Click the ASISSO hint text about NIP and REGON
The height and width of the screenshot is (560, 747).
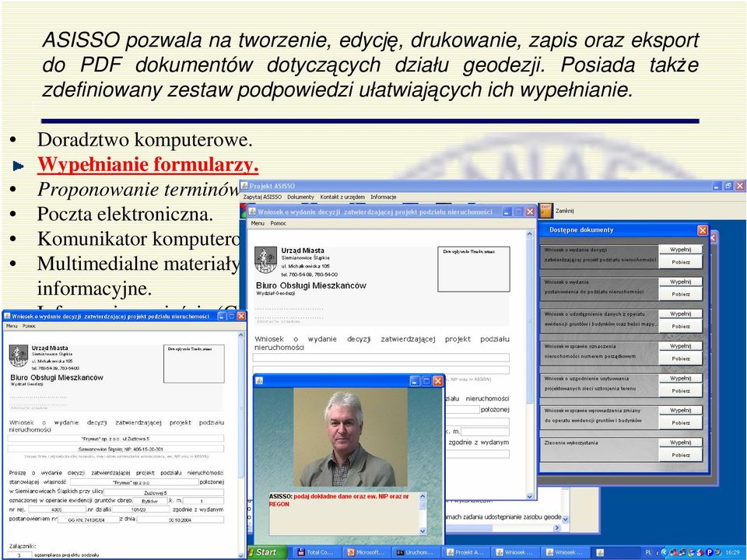coord(338,500)
